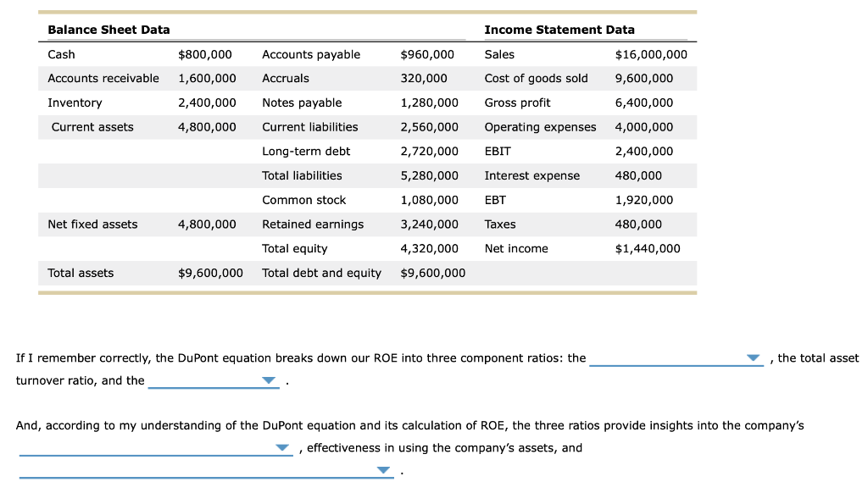Click the Retained earnings value 3,240,000
Viewport: 868px width, 493px height.
[x=430, y=224]
